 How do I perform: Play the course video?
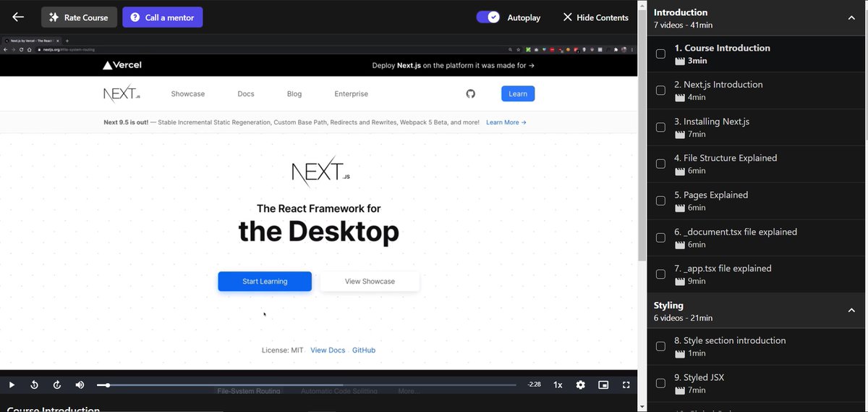pos(12,385)
